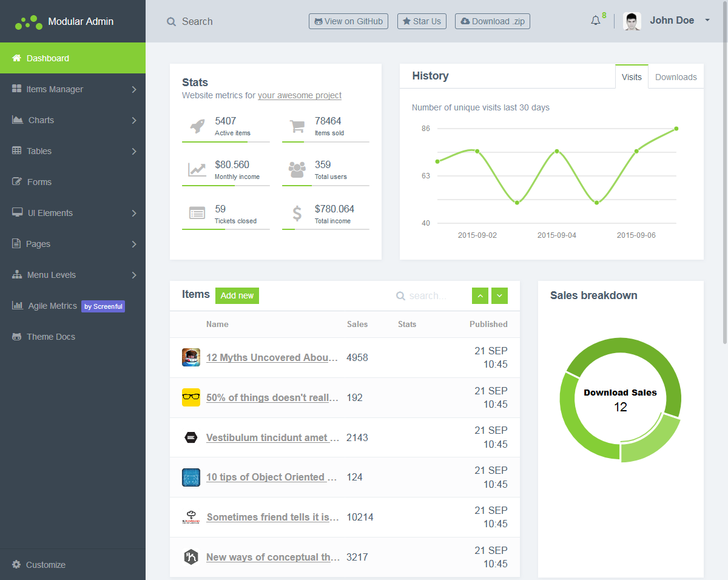This screenshot has height=580, width=728.
Task: Open the Items Manager submenu chevron
Action: [134, 89]
